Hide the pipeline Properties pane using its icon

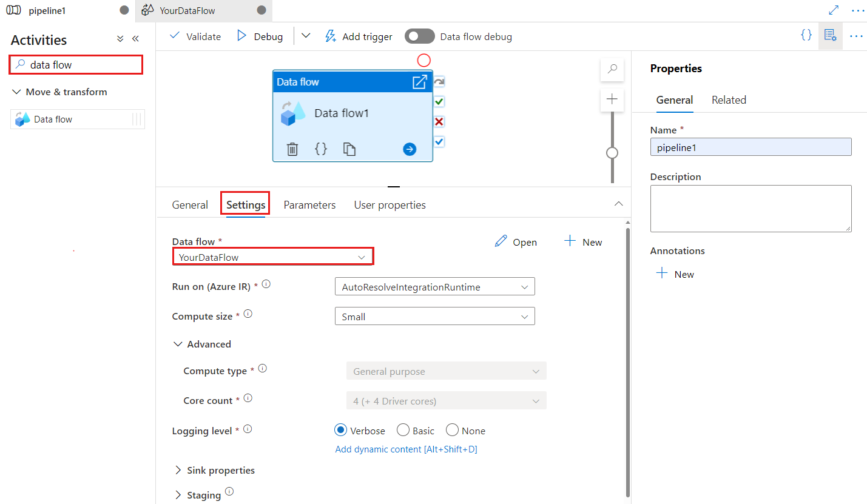coord(830,35)
